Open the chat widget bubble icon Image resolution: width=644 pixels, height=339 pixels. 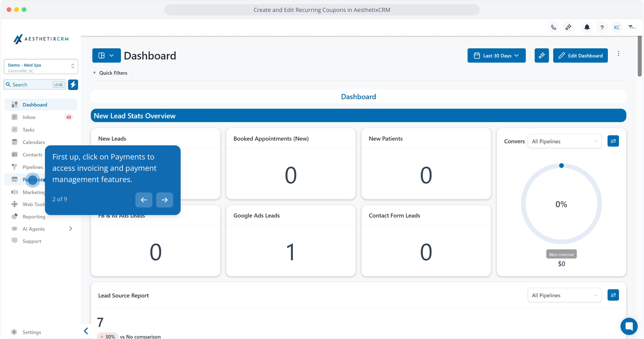coord(629,326)
